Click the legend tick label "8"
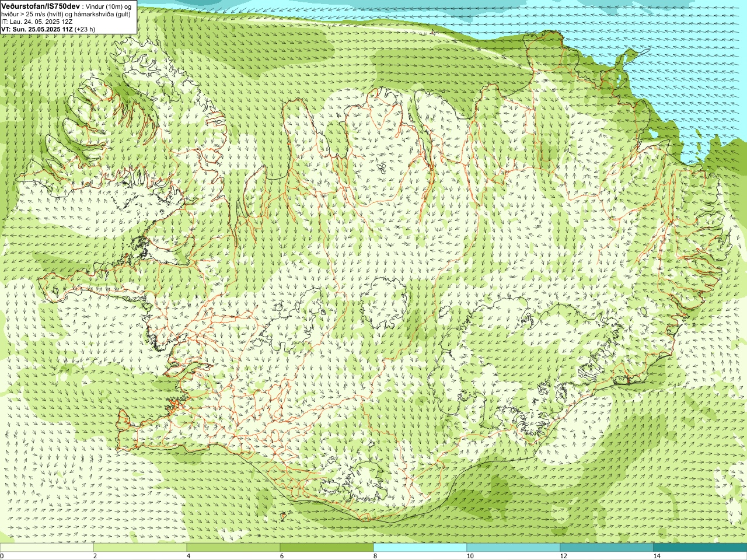This screenshot has height=560, width=747. [375, 556]
